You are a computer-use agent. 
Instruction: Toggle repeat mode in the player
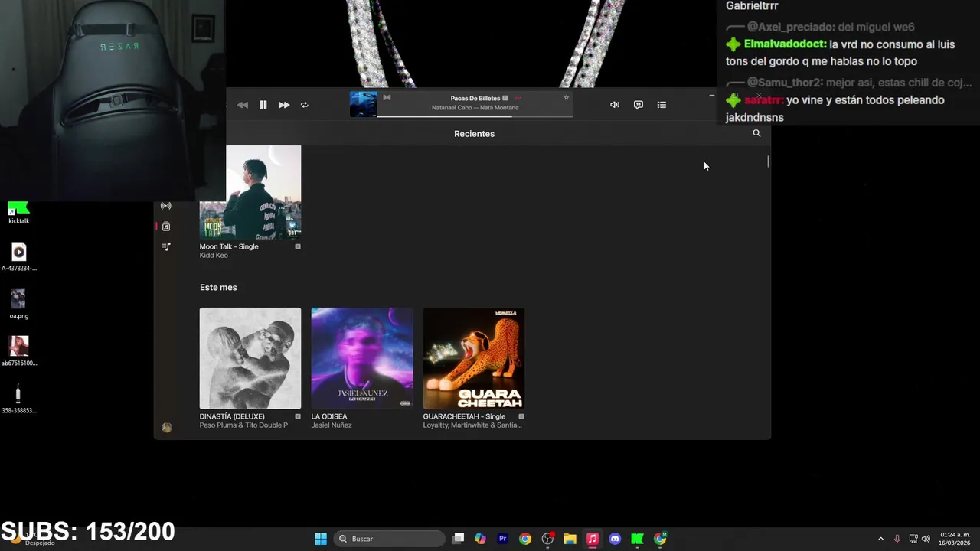pos(304,105)
